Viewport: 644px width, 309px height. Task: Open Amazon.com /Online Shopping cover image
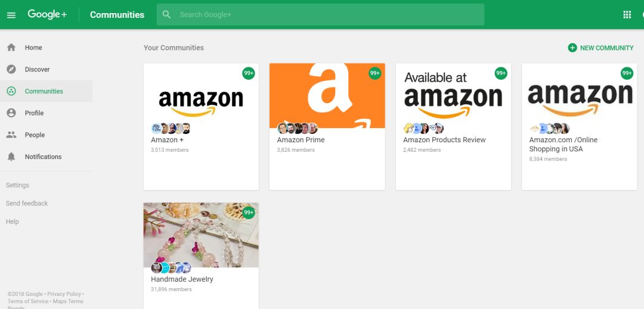tap(580, 95)
